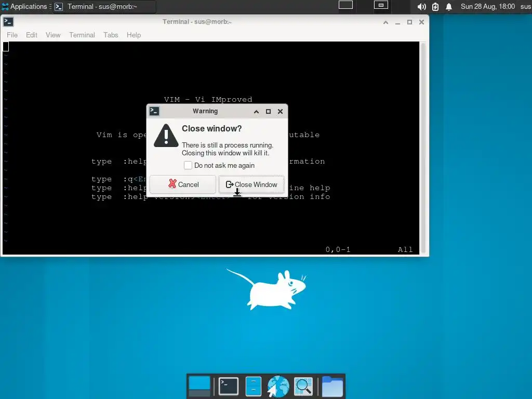Close the Terminal window via title bar X
532x399 pixels.
(x=421, y=22)
